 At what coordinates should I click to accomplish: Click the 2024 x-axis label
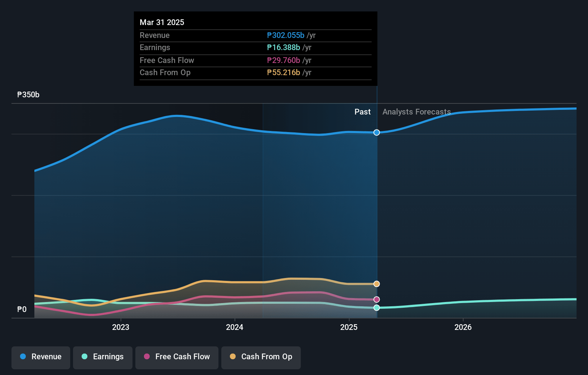pyautogui.click(x=235, y=327)
